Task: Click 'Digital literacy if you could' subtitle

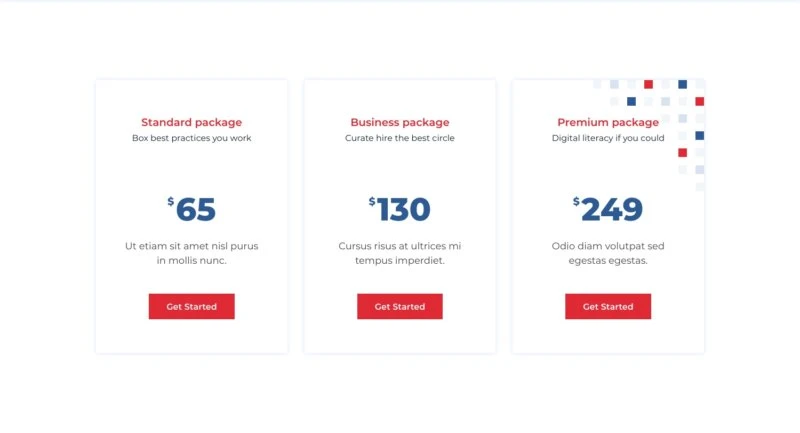Action: pos(607,138)
